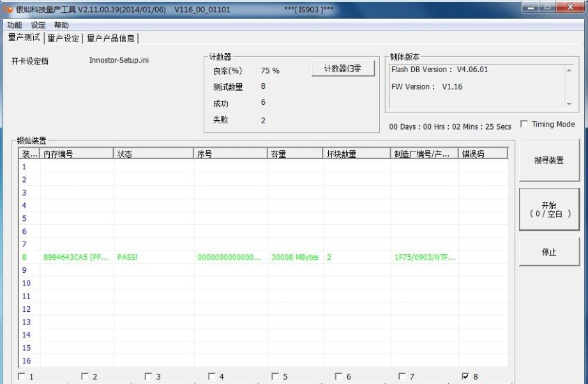The height and width of the screenshot is (384, 588).
Task: Click the 搜寻装置 button
Action: click(x=549, y=160)
